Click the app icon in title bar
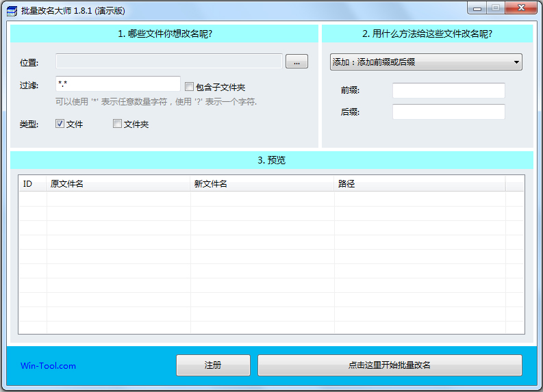Image resolution: width=543 pixels, height=392 pixels. click(x=12, y=11)
